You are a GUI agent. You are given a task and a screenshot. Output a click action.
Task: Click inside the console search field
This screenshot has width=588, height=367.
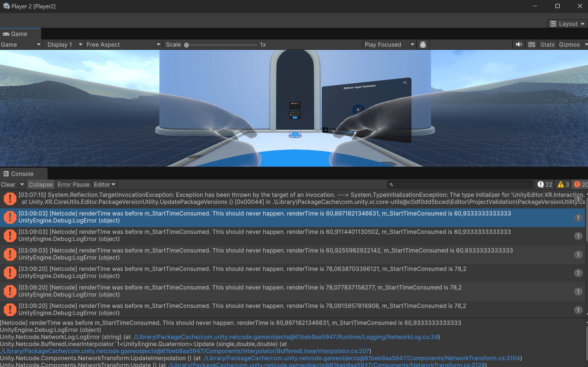(459, 184)
